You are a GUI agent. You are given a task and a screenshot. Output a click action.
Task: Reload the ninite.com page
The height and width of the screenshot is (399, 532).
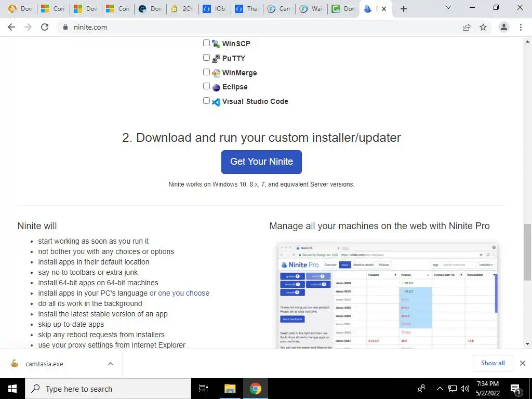(x=45, y=27)
